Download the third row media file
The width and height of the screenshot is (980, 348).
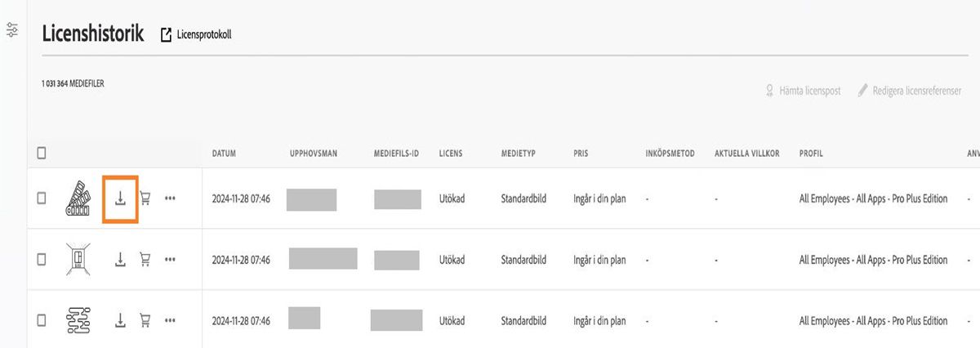pyautogui.click(x=120, y=319)
